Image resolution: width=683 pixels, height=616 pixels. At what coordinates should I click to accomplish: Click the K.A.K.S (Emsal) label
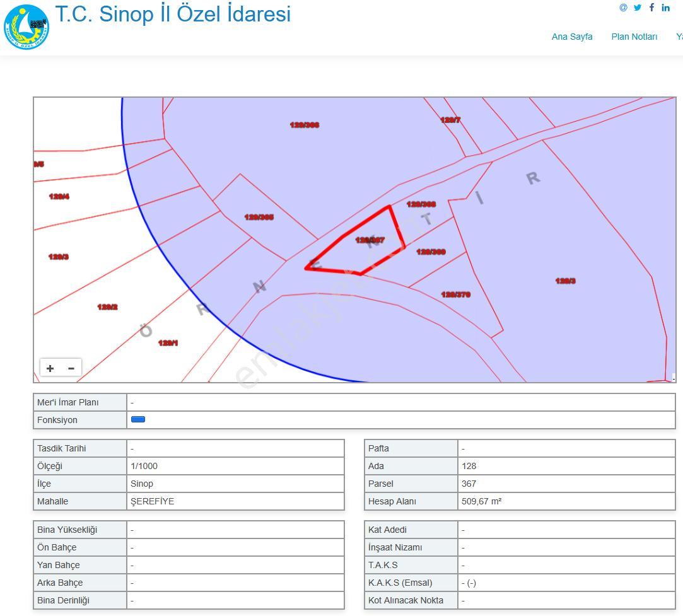(400, 583)
